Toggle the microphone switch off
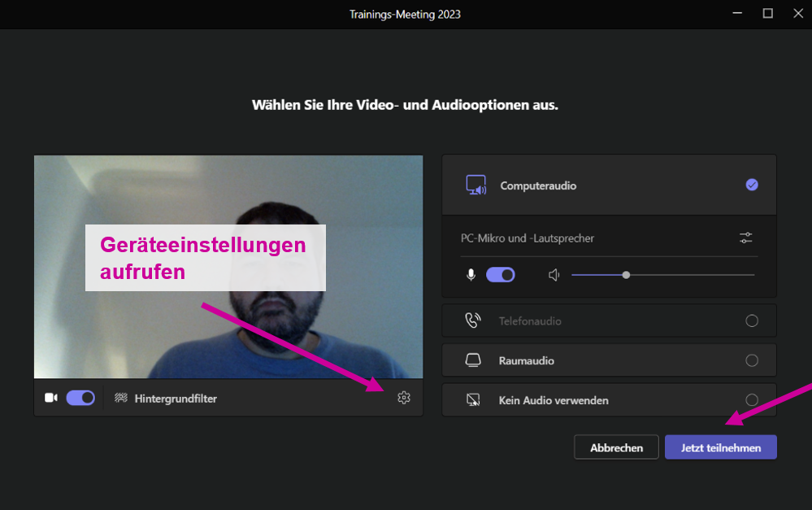812x510 pixels. [x=500, y=275]
